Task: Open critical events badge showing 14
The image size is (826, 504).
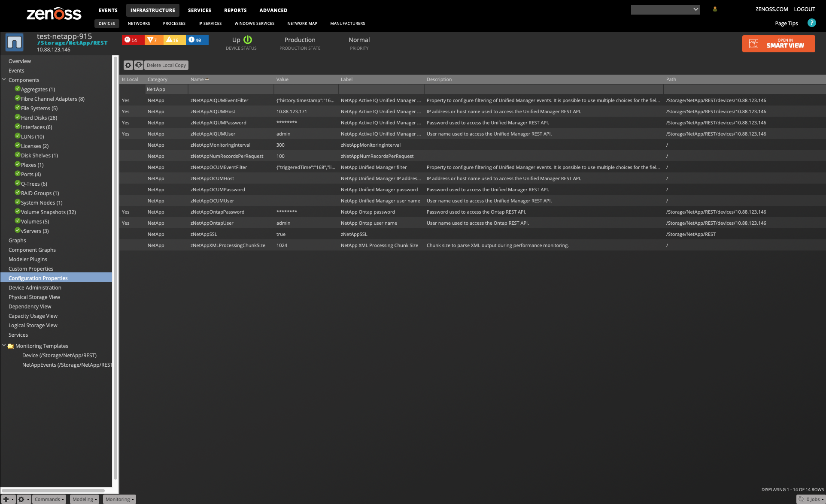Action: [x=133, y=40]
